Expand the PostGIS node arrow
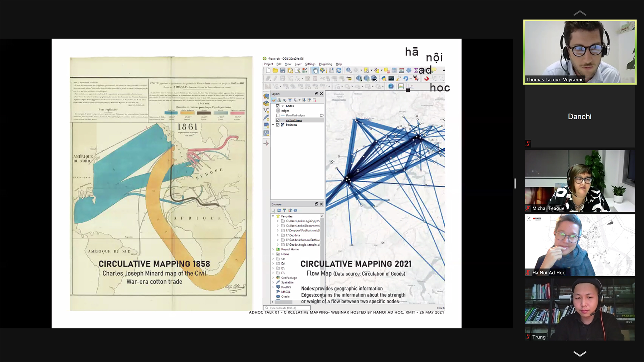 click(x=273, y=287)
